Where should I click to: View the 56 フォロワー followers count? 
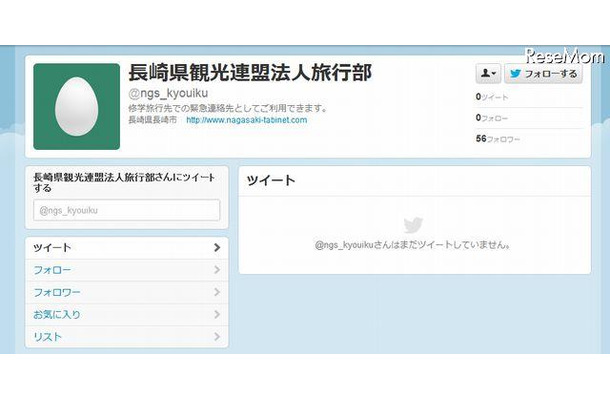click(498, 139)
